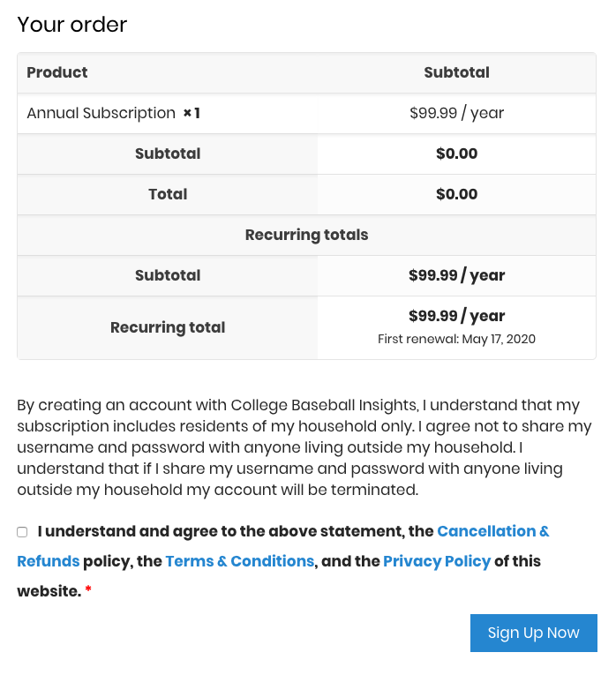Click the bold $99.99 / year above First renewal

[x=456, y=316]
